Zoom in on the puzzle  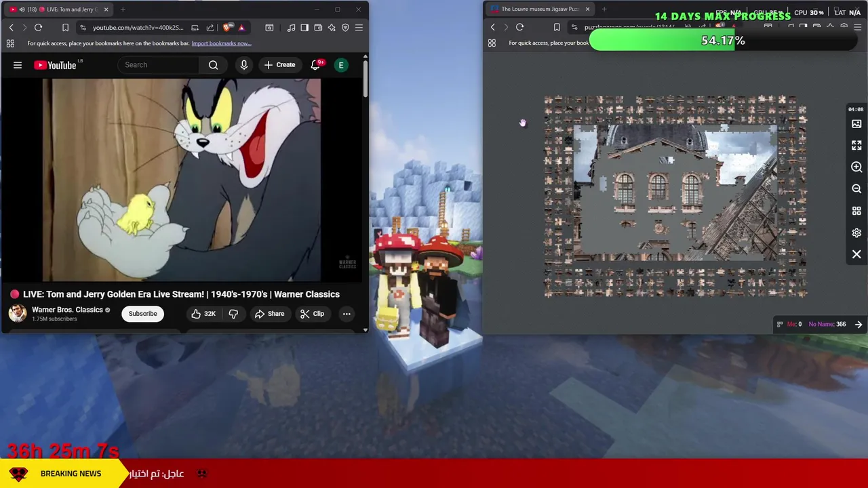pos(856,167)
